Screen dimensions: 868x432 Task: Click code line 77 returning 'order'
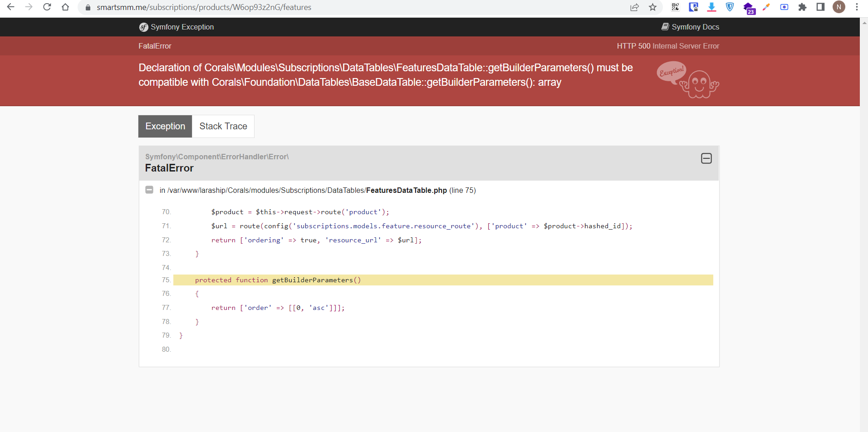278,308
